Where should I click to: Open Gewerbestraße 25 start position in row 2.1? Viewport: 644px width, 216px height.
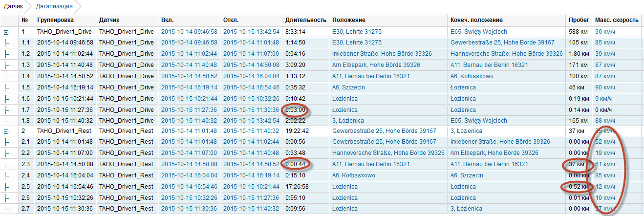(x=384, y=142)
